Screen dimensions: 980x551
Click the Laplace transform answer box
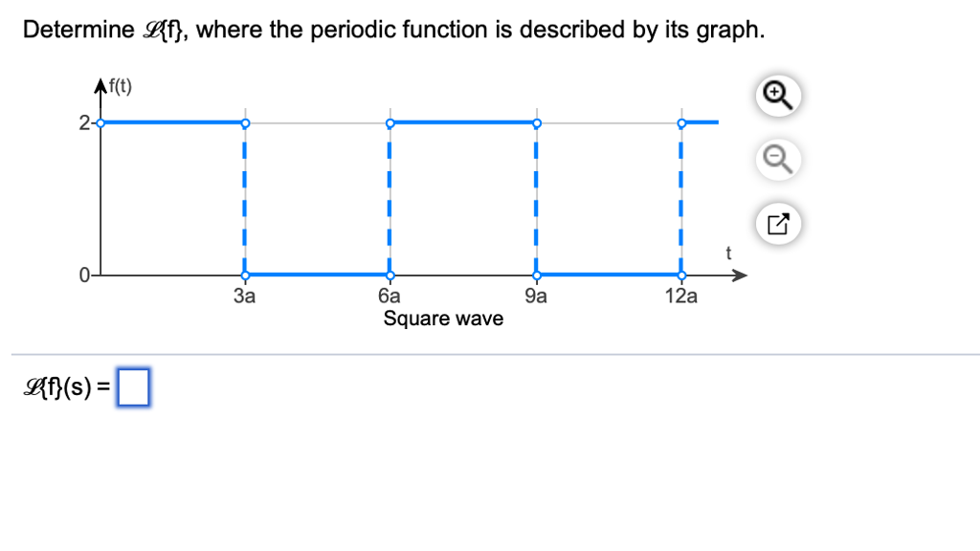(x=133, y=386)
